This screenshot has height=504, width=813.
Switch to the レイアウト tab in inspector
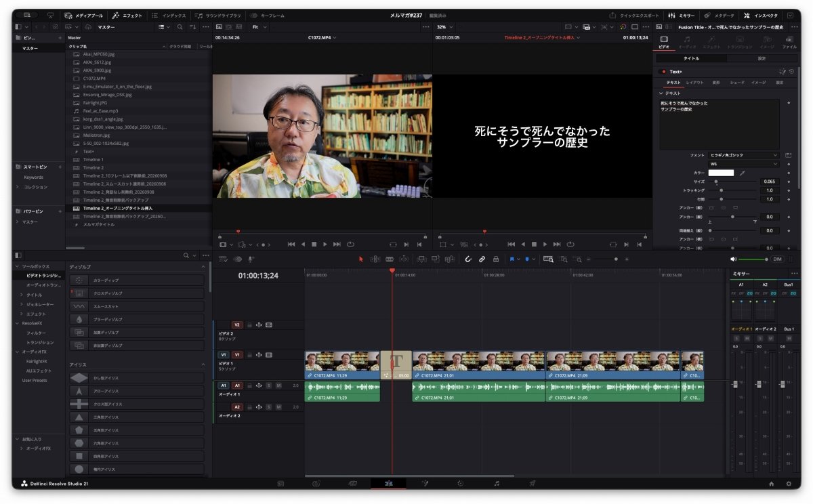click(694, 82)
